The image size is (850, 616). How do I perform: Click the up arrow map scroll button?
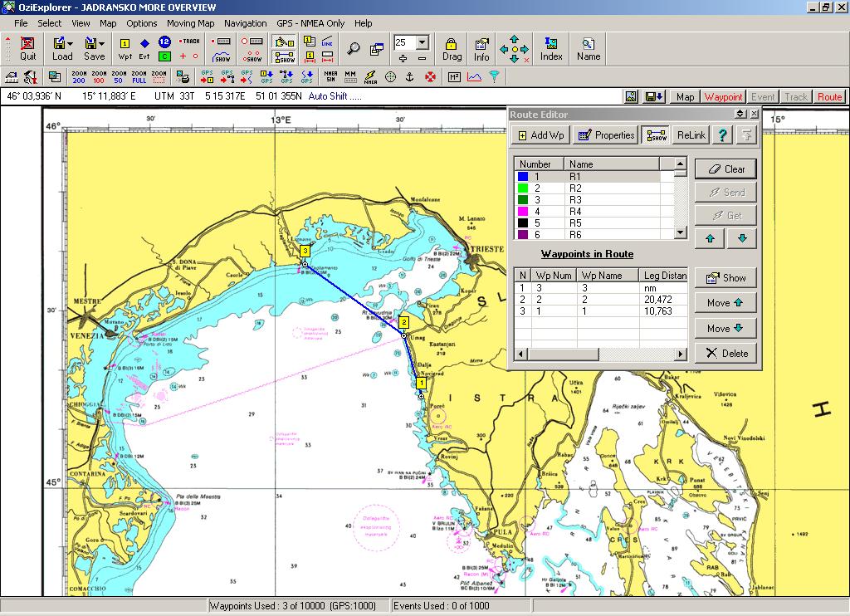(x=514, y=39)
